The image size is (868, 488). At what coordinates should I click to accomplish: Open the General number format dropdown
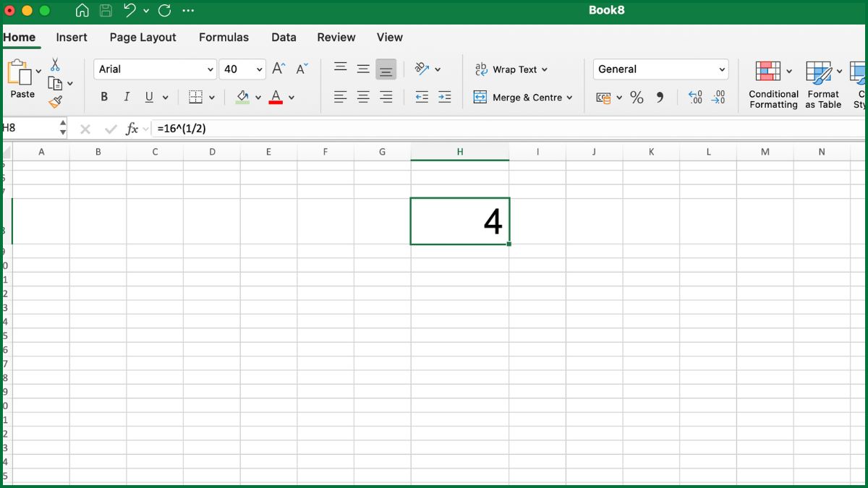pos(721,69)
